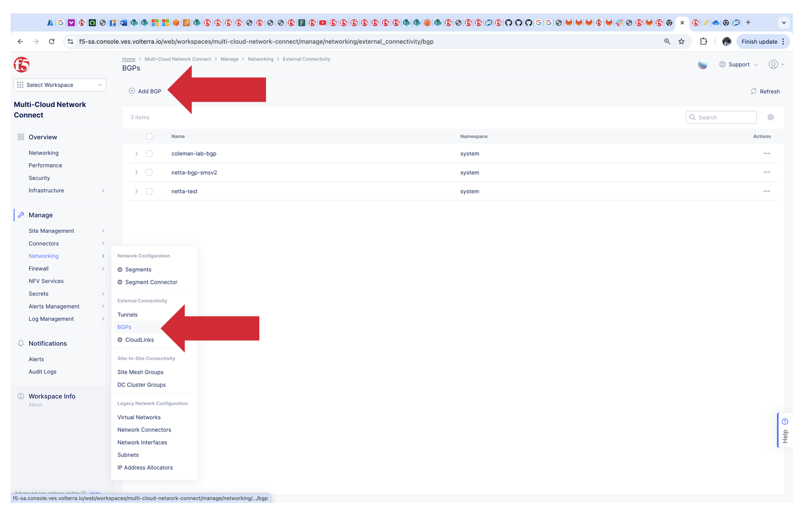This screenshot has height=521, width=812.
Task: Open Network Connectors menu entry
Action: click(144, 430)
